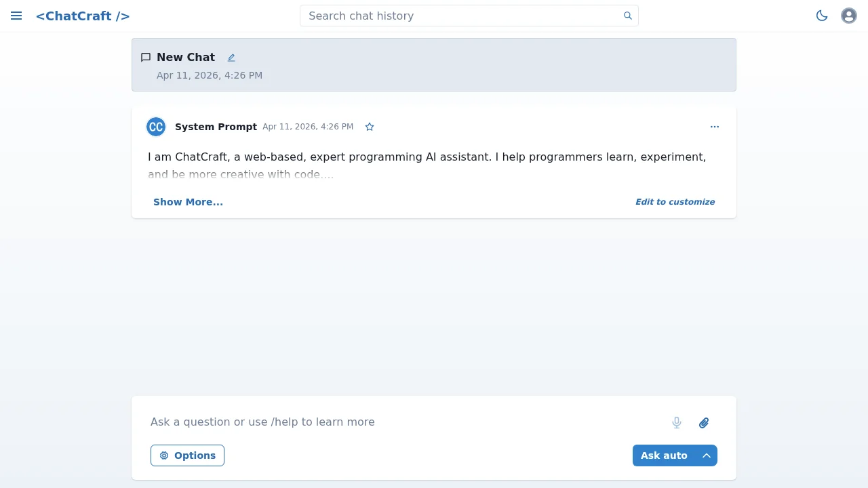Click the message input field
The width and height of the screenshot is (868, 488).
(x=339, y=422)
